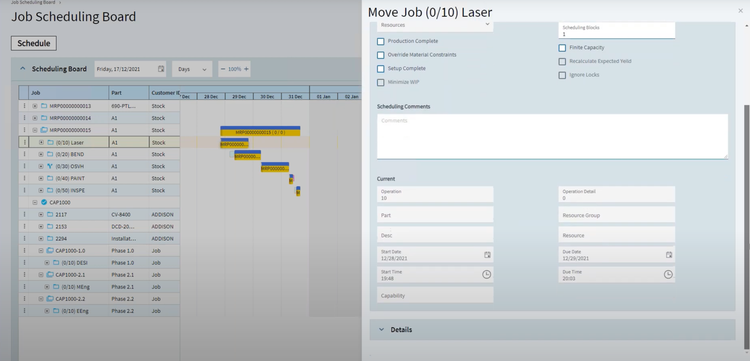Screen dimensions: 750x361
Task: Expand the 2294 tree node
Action: (41, 239)
